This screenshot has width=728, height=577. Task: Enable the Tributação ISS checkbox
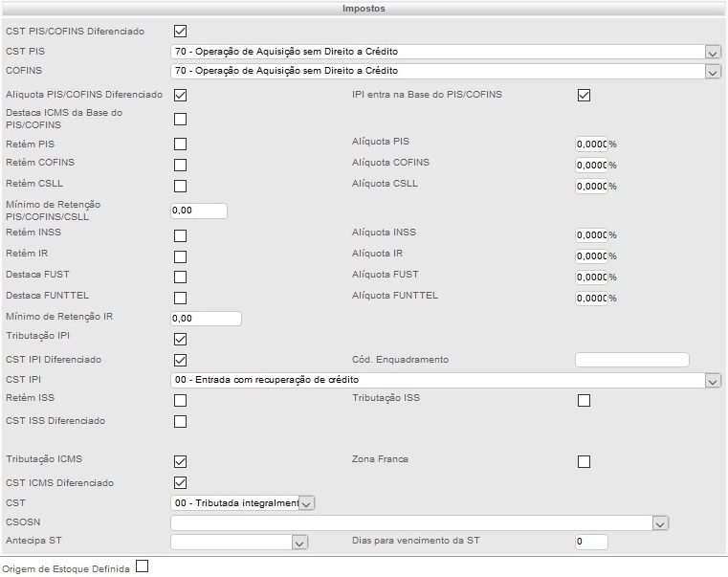(584, 400)
